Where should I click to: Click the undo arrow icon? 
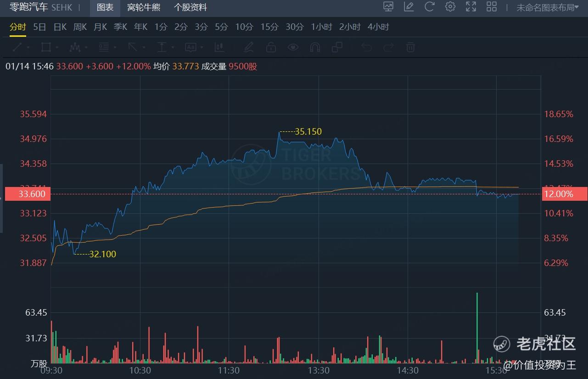pos(365,47)
